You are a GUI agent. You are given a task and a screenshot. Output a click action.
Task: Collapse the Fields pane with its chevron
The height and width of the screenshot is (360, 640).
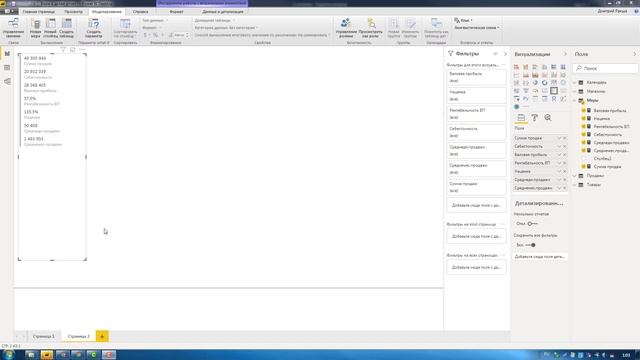(x=635, y=54)
